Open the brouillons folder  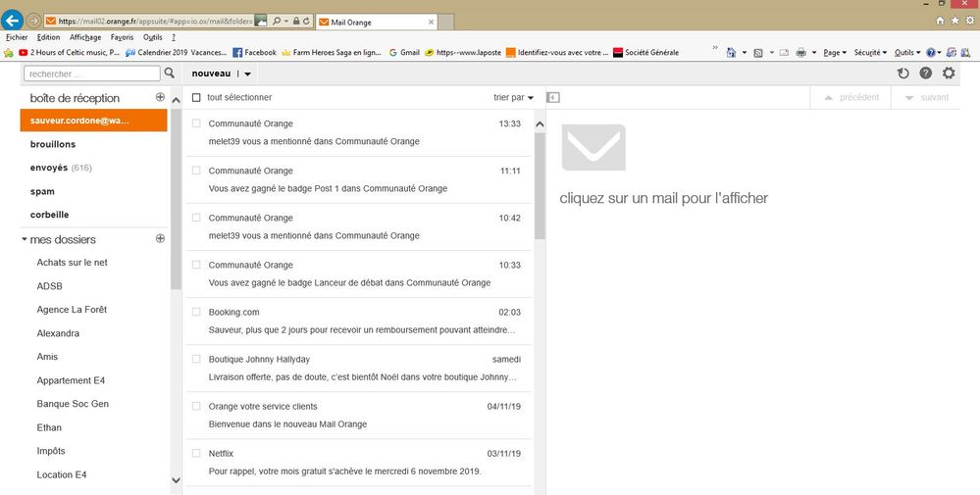(53, 144)
